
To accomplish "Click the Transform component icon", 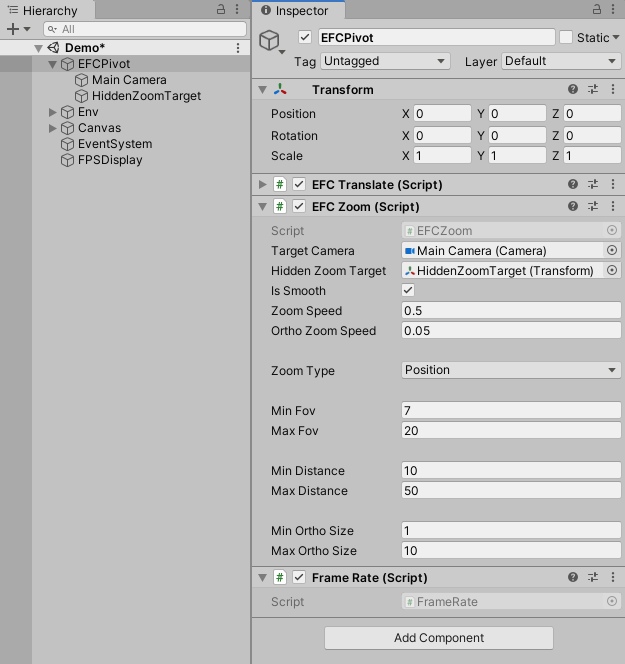I will coord(280,89).
